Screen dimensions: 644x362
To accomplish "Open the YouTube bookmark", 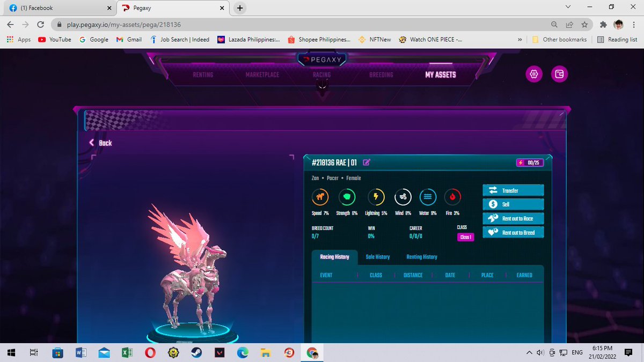I will coord(55,40).
